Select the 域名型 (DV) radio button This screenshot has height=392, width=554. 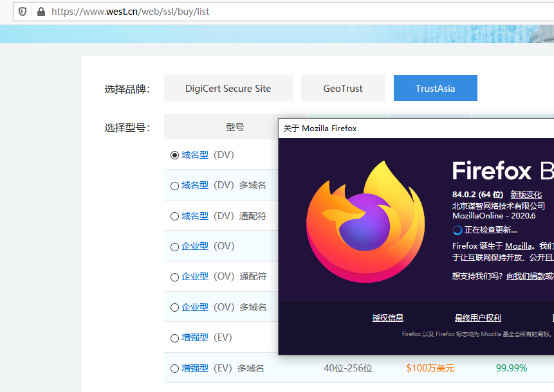click(x=174, y=155)
